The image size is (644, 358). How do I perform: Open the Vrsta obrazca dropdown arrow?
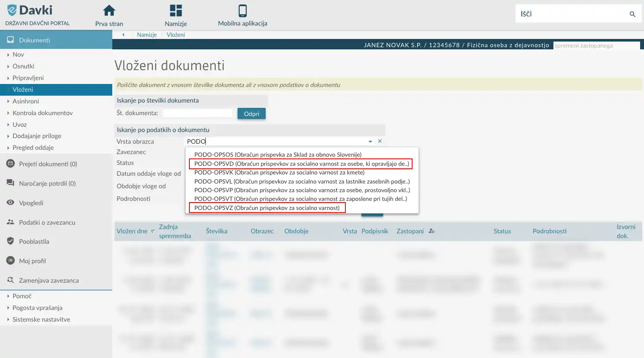pyautogui.click(x=370, y=141)
